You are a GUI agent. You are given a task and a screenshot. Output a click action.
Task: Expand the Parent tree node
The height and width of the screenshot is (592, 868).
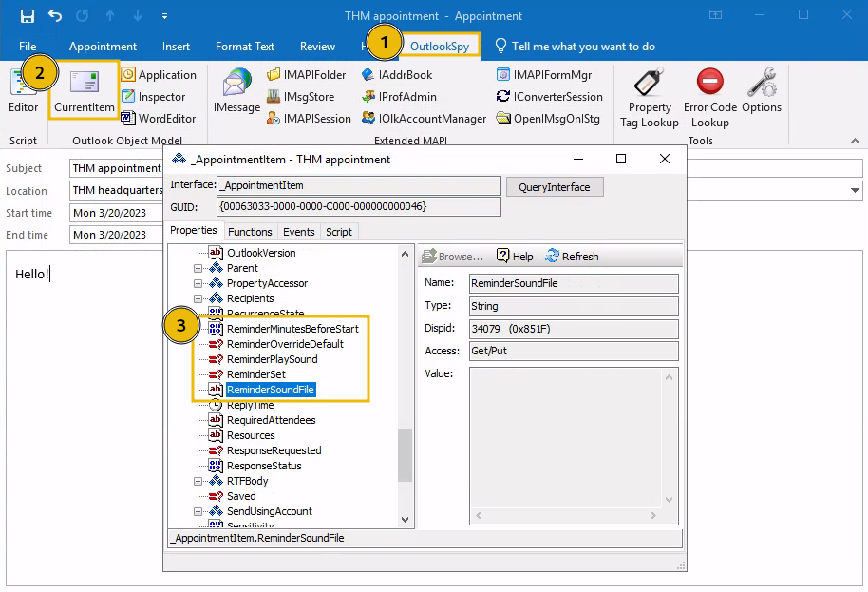[198, 268]
